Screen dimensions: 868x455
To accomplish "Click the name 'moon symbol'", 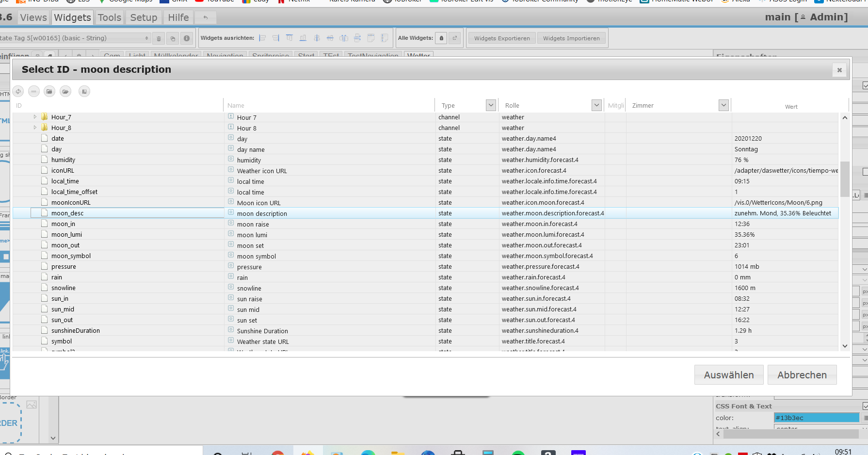I will (257, 256).
